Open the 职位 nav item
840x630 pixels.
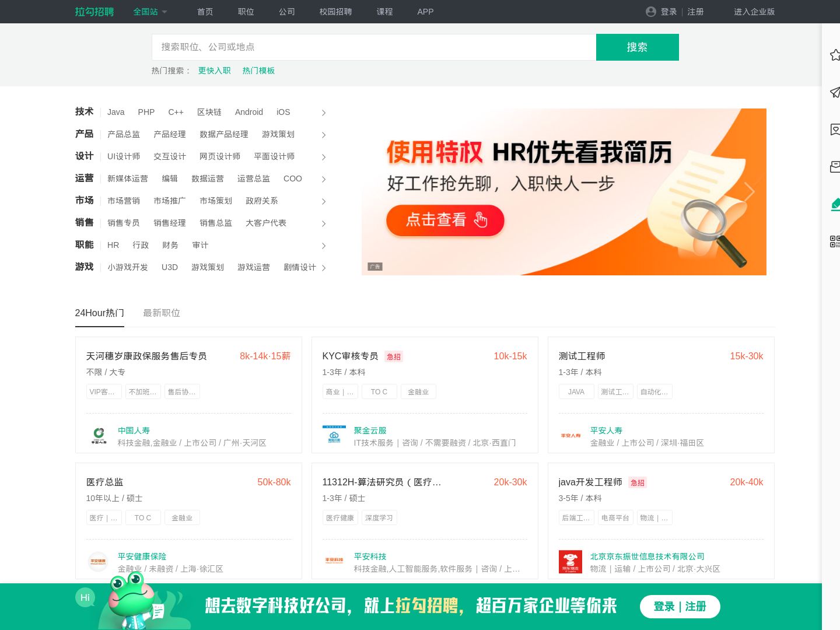tap(246, 12)
